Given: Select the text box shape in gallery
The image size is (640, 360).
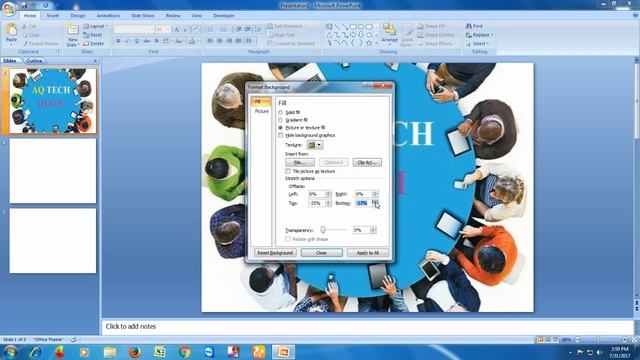Looking at the screenshot, I should 329,27.
